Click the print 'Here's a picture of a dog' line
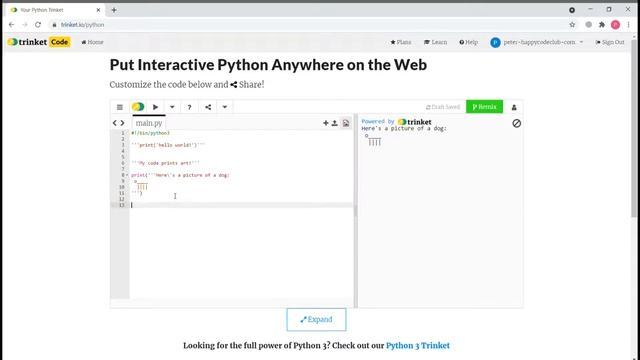The height and width of the screenshot is (360, 640). pyautogui.click(x=180, y=175)
